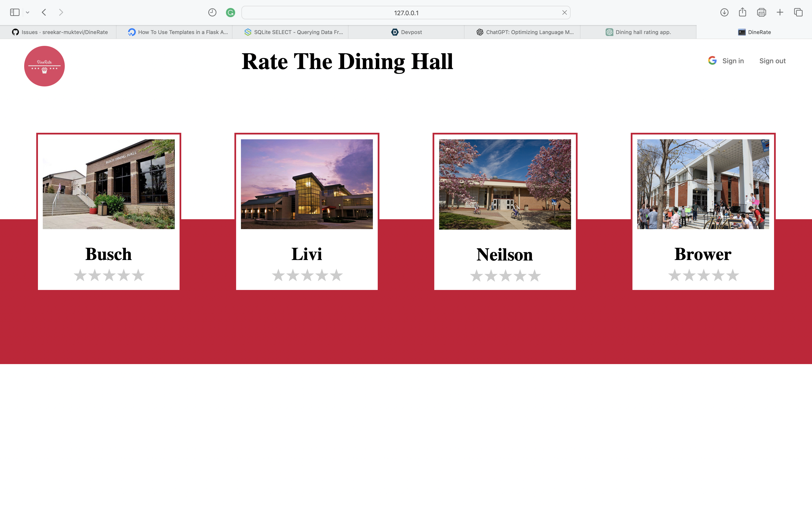This screenshot has height=507, width=812.
Task: Click the Share toolbar icon
Action: click(x=742, y=12)
